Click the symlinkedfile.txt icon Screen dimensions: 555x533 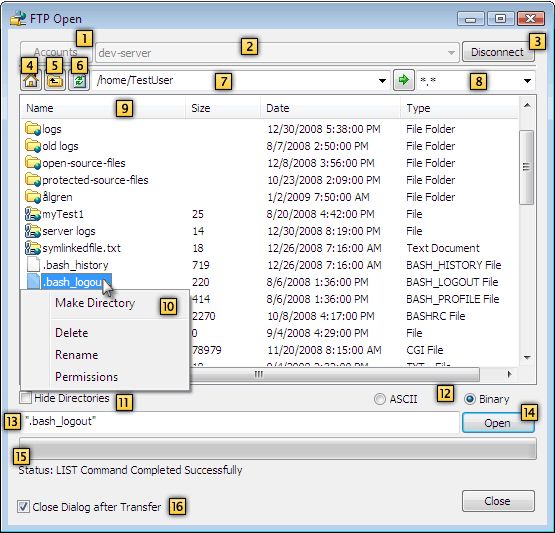33,247
